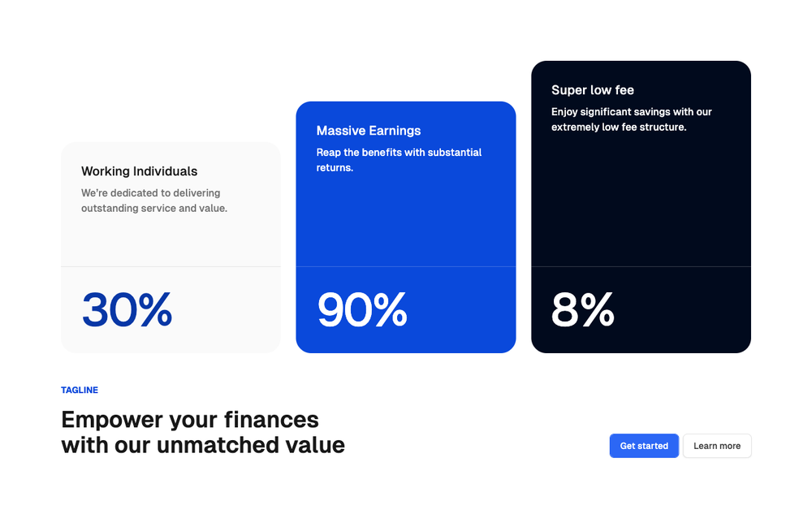Click the blue TAGLINE label
The height and width of the screenshot is (518, 812).
(x=80, y=390)
